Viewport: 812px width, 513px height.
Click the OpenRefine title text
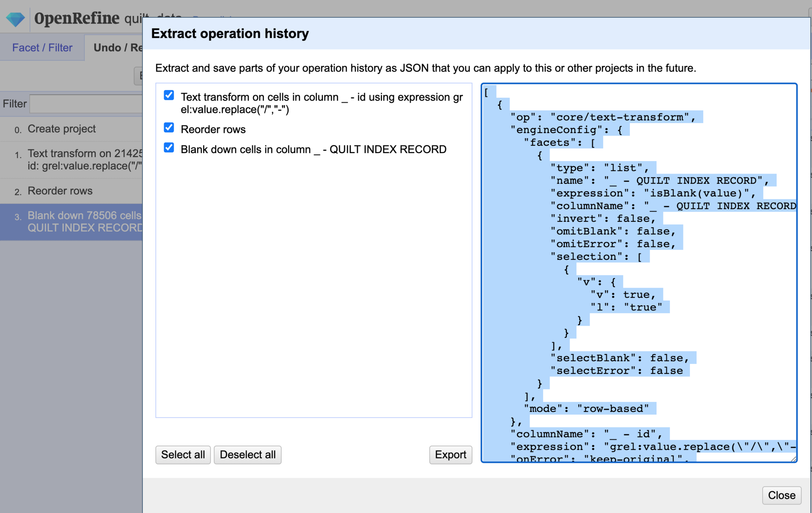76,18
